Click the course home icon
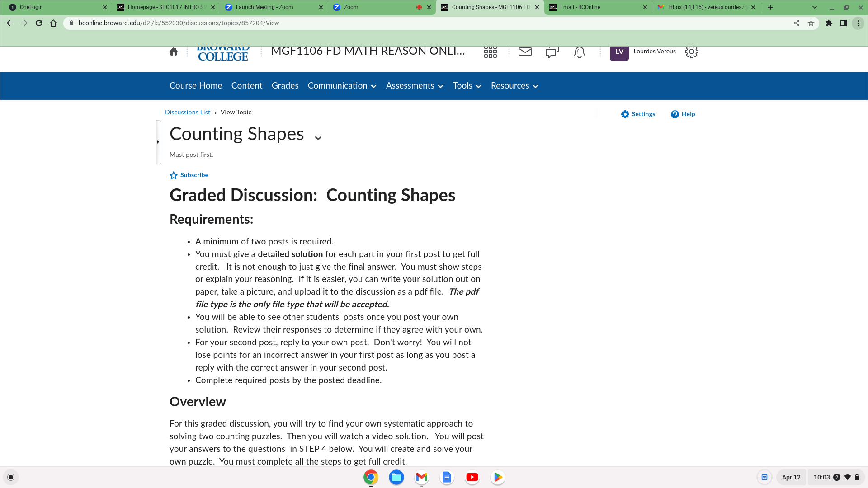 174,52
